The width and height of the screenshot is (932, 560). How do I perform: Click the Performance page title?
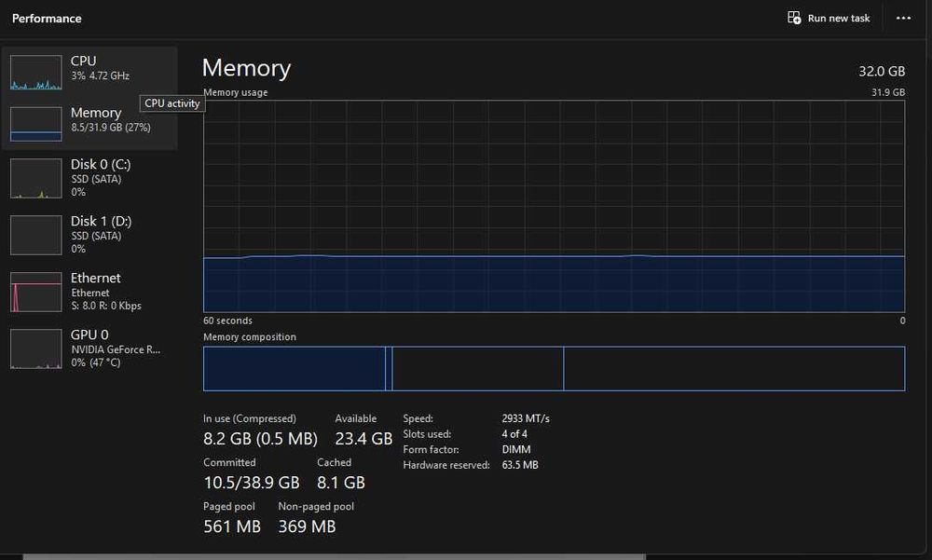[47, 19]
